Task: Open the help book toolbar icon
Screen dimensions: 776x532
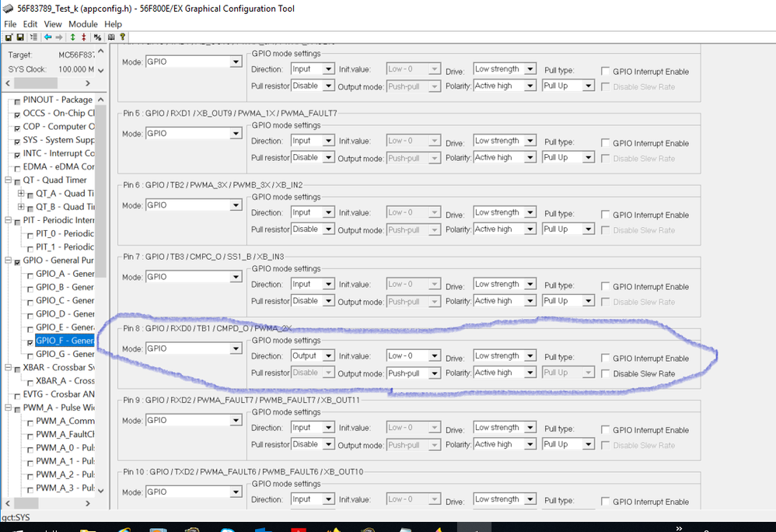Action: point(111,37)
